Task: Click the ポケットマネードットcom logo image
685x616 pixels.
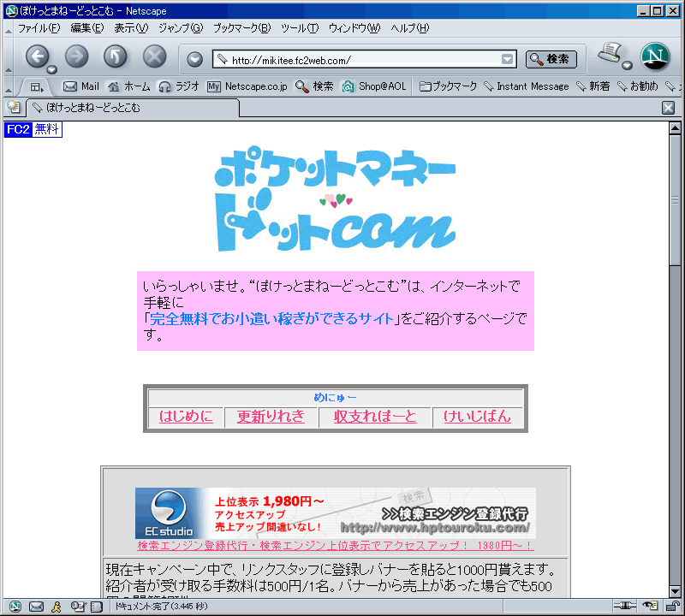Action: click(x=335, y=198)
